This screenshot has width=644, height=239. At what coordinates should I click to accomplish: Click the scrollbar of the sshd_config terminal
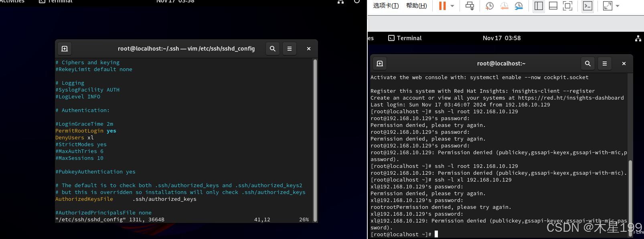point(315,140)
